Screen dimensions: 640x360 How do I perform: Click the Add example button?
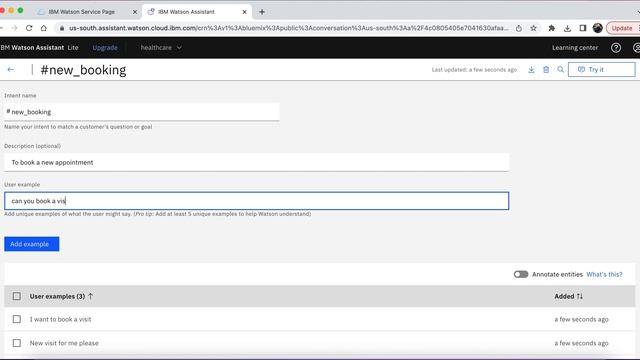[32, 244]
